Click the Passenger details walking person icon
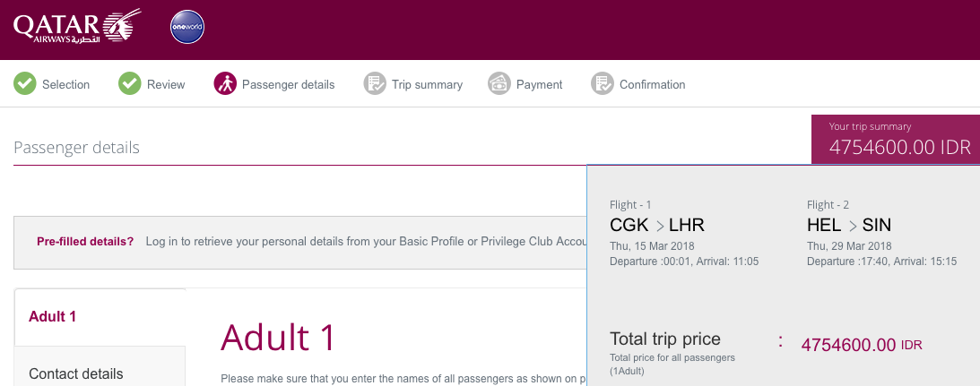The width and height of the screenshot is (980, 386). (225, 84)
